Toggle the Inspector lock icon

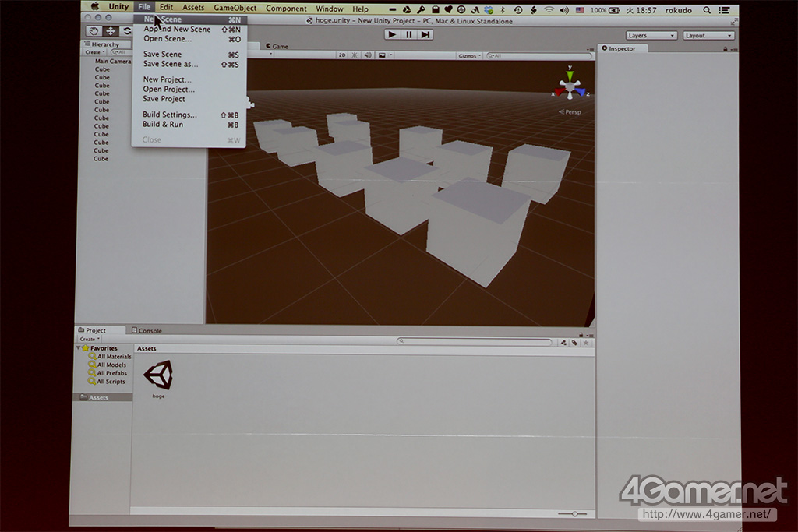pos(726,49)
